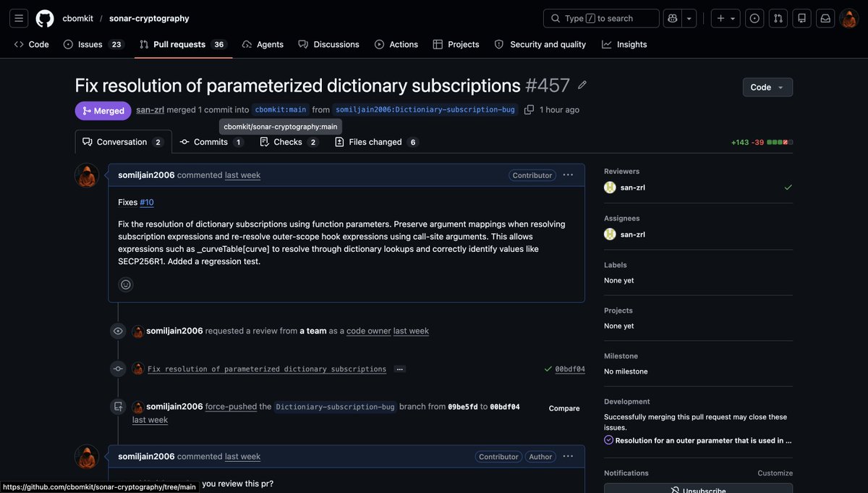The image size is (868, 493).
Task: Expand the commit message ellipsis button
Action: tap(399, 369)
